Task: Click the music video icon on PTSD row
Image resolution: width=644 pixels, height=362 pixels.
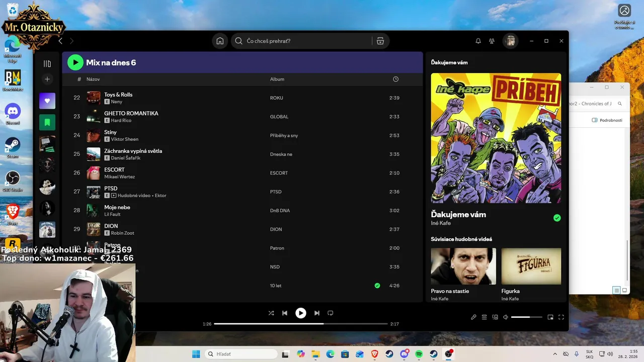Action: pyautogui.click(x=113, y=196)
